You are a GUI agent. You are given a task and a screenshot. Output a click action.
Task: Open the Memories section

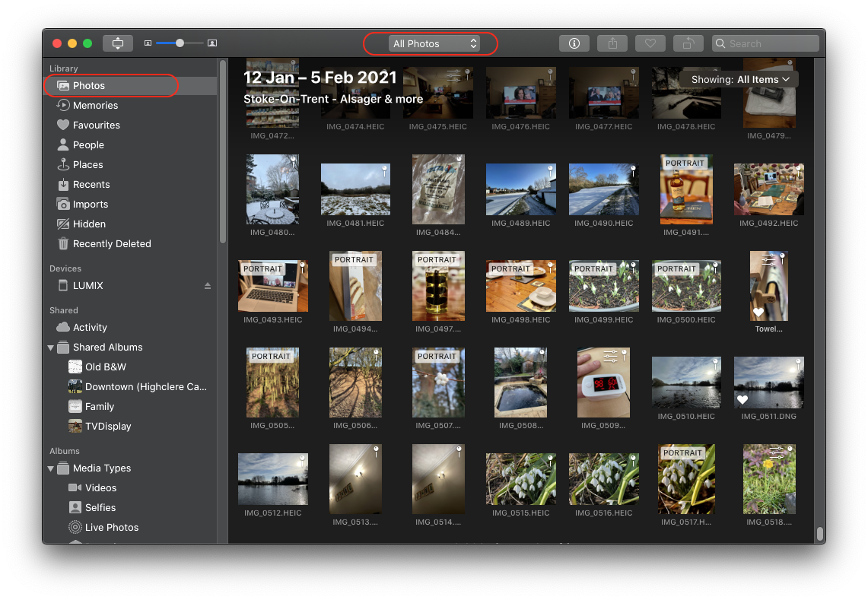tap(95, 106)
